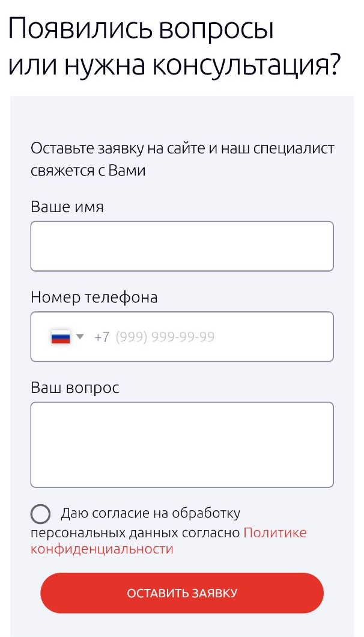Focus the "Ваш вопрос" text area

coord(182,445)
